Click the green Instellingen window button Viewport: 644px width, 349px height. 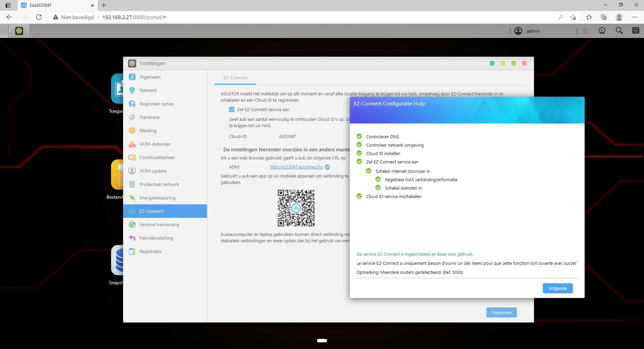pos(514,63)
